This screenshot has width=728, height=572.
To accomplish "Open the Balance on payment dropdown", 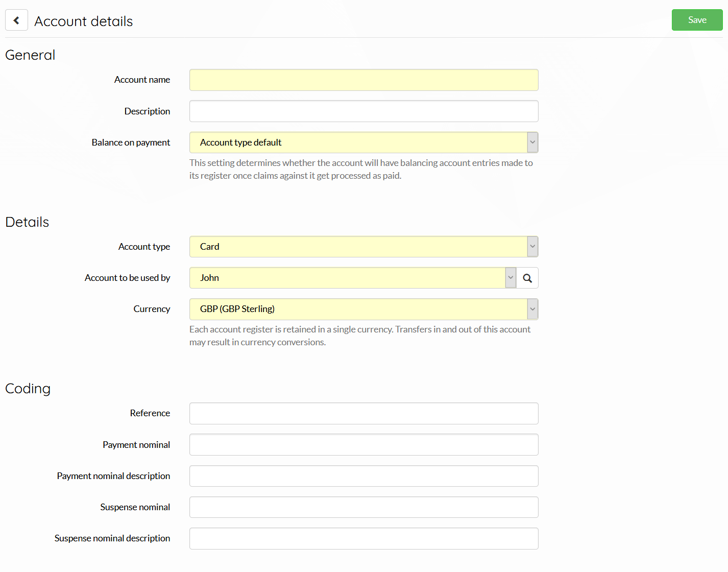I will pos(363,142).
